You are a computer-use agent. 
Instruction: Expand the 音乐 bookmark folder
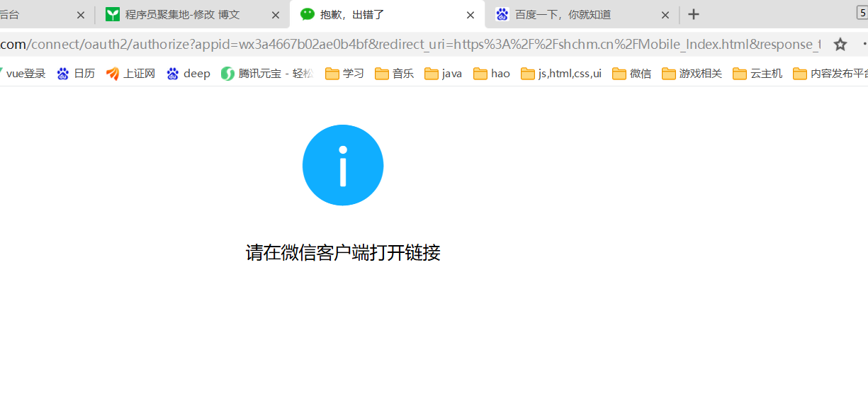394,74
